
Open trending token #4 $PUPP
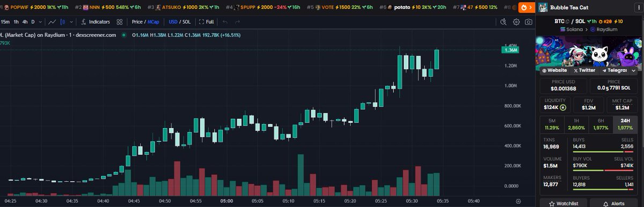(x=263, y=8)
